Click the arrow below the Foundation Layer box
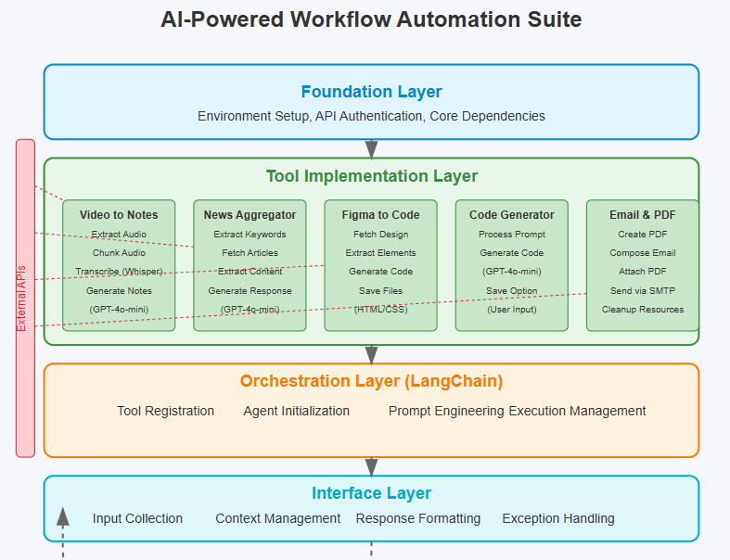The height and width of the screenshot is (560, 730). [x=371, y=148]
